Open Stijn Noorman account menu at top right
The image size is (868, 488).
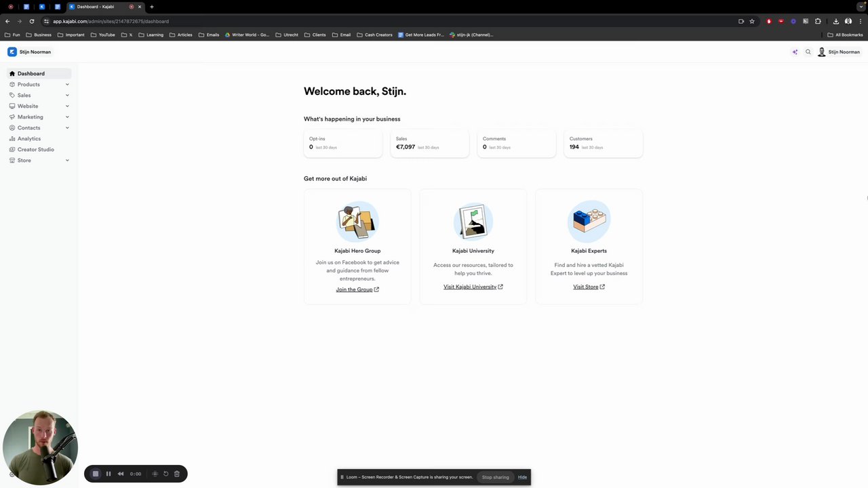click(x=839, y=52)
